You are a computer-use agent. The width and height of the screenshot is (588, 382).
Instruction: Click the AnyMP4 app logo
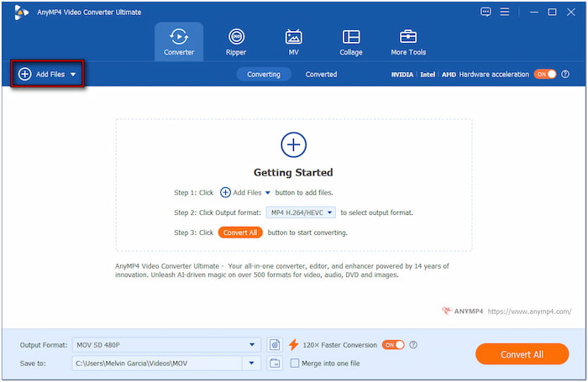(21, 13)
